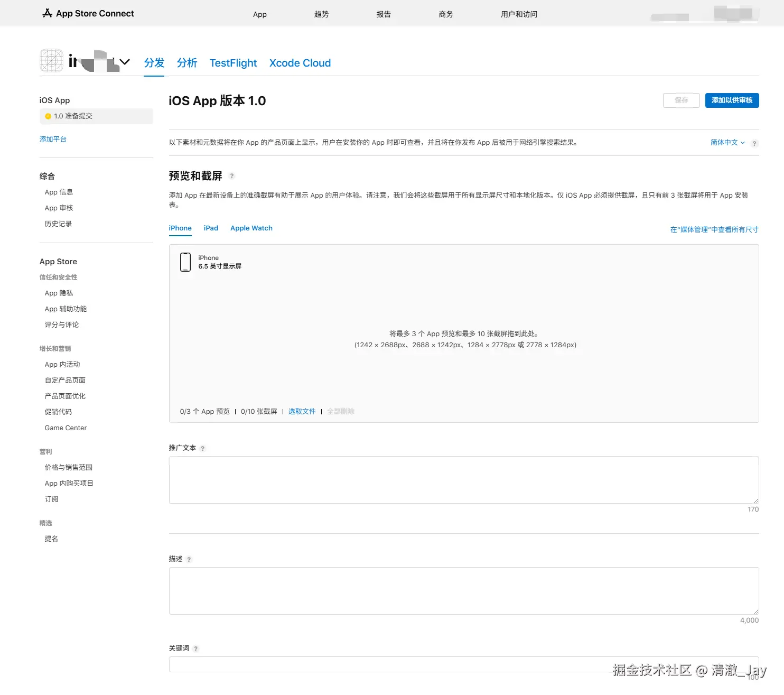Click the help icon beside 描述
Viewport: 784px width, 695px height.
click(189, 560)
